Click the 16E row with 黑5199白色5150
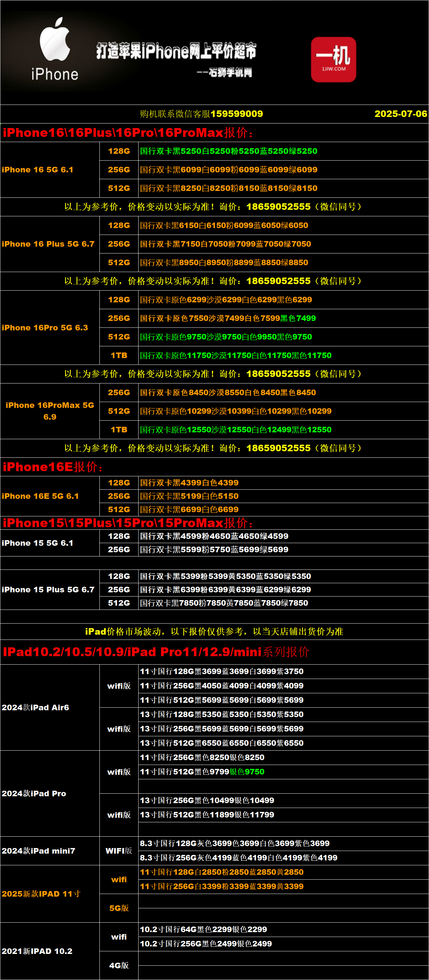This screenshot has width=429, height=980. pos(284,496)
